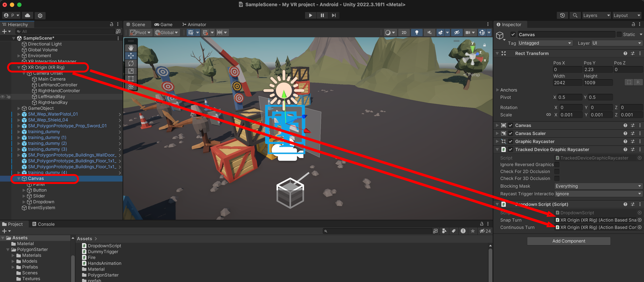Open Undo History clock icon
This screenshot has height=282, width=644.
pos(562,15)
